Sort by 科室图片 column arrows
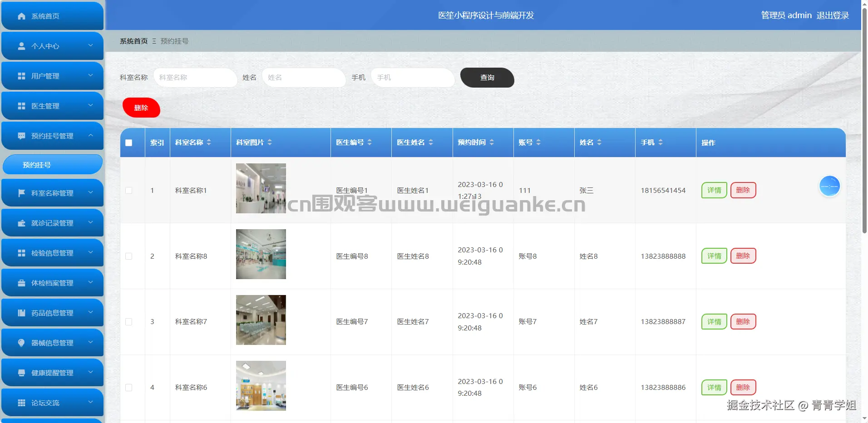 pos(270,142)
